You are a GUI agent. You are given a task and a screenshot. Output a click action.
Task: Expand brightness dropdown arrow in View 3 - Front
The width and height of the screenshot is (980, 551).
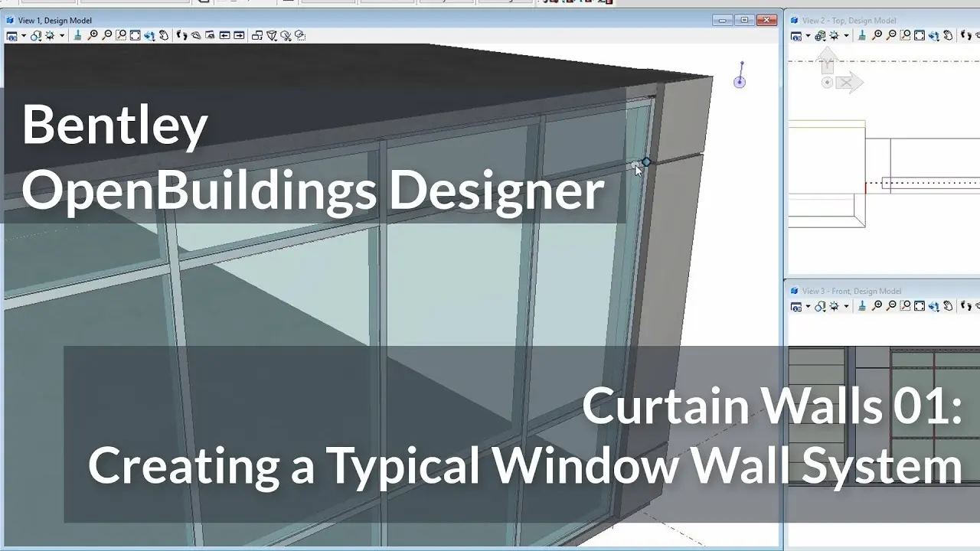846,307
